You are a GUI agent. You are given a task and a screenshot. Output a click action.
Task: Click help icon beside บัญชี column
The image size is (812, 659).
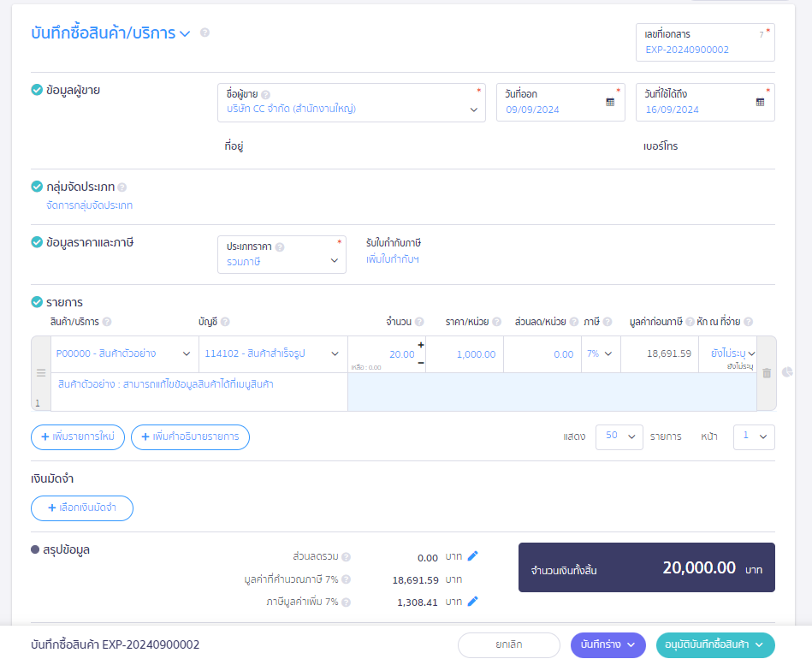[225, 322]
